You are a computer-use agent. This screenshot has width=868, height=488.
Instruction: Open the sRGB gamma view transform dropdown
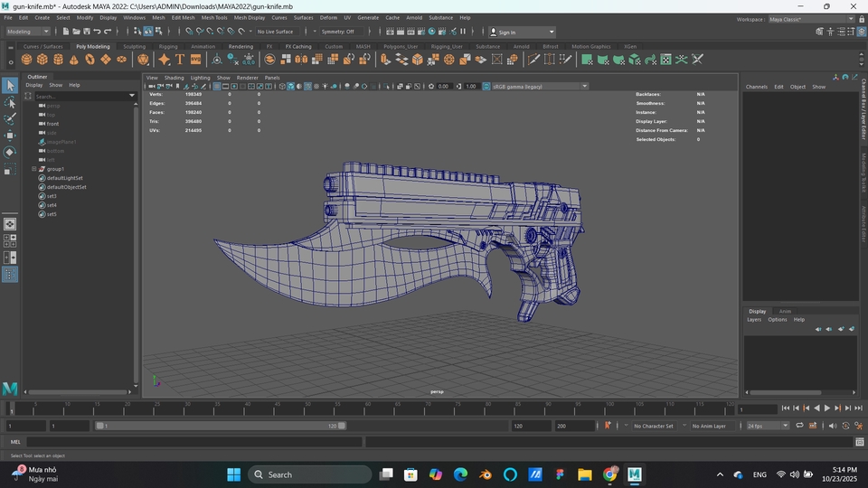[540, 87]
